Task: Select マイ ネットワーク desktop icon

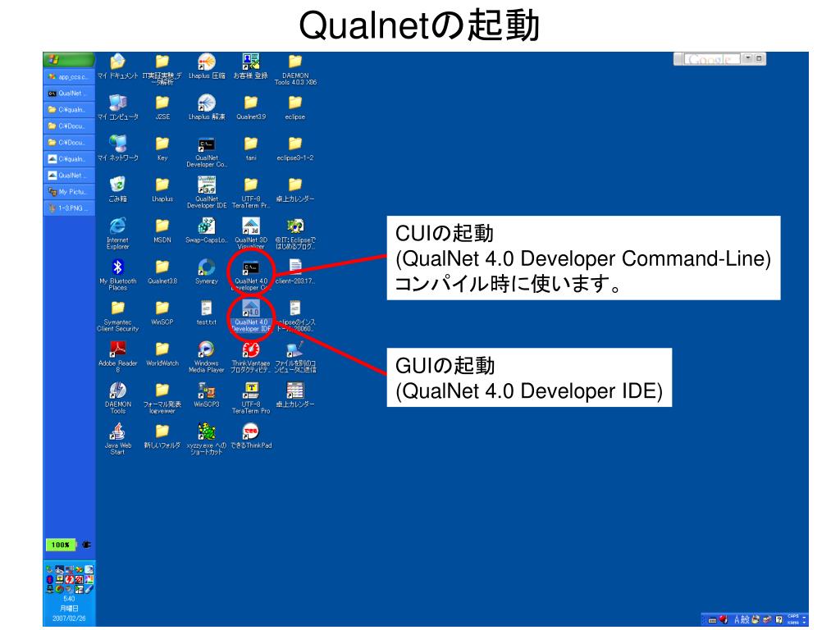Action: click(118, 148)
